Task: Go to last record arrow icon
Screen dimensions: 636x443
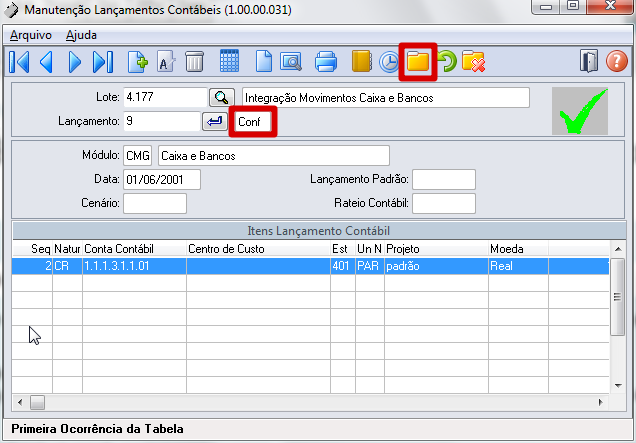Action: click(x=103, y=62)
